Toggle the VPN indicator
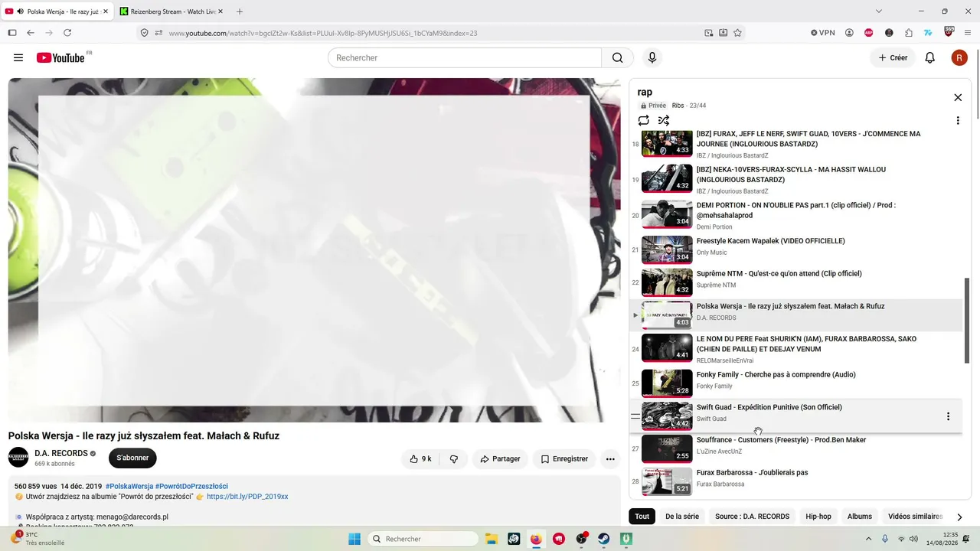Image resolution: width=980 pixels, height=551 pixels. pyautogui.click(x=823, y=33)
